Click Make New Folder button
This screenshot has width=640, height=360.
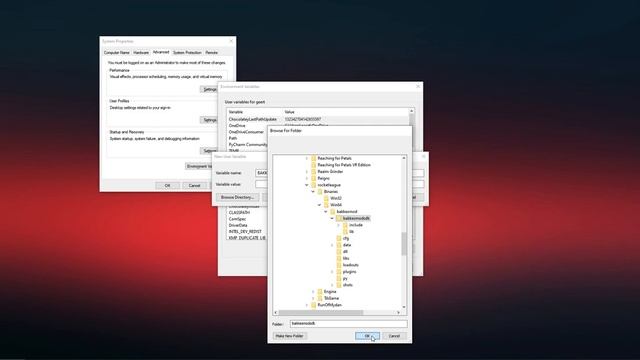[289, 336]
